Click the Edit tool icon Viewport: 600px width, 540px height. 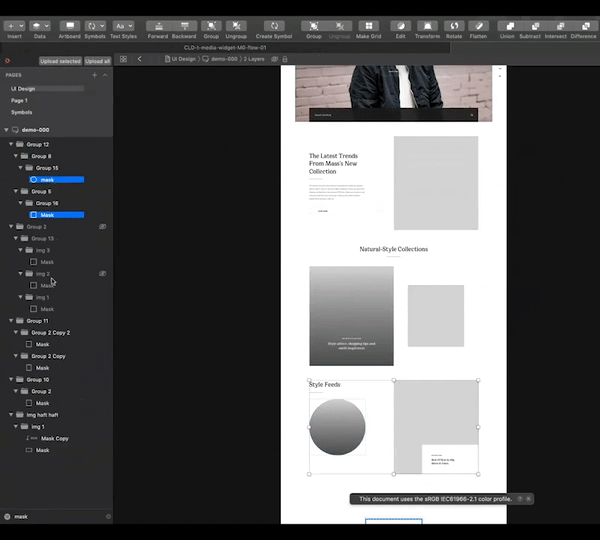(401, 26)
